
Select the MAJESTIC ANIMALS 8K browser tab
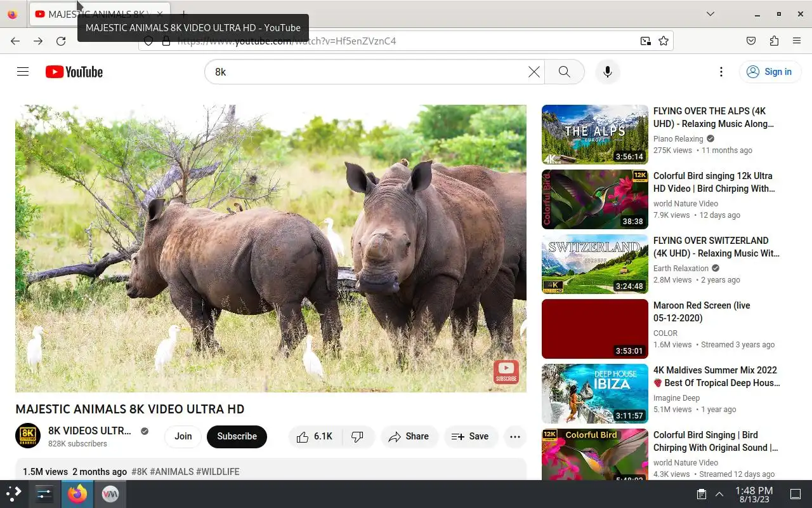point(100,14)
